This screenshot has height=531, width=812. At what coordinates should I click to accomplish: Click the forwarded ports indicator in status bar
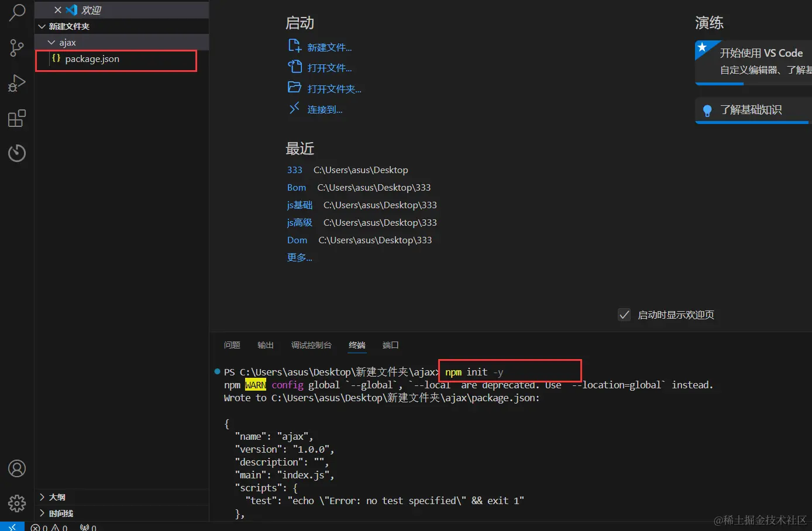click(x=88, y=527)
